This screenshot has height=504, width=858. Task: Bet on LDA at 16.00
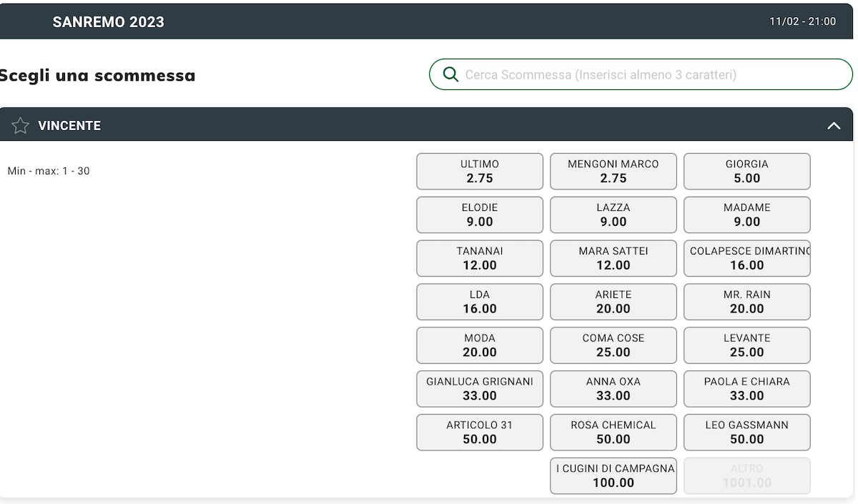480,302
